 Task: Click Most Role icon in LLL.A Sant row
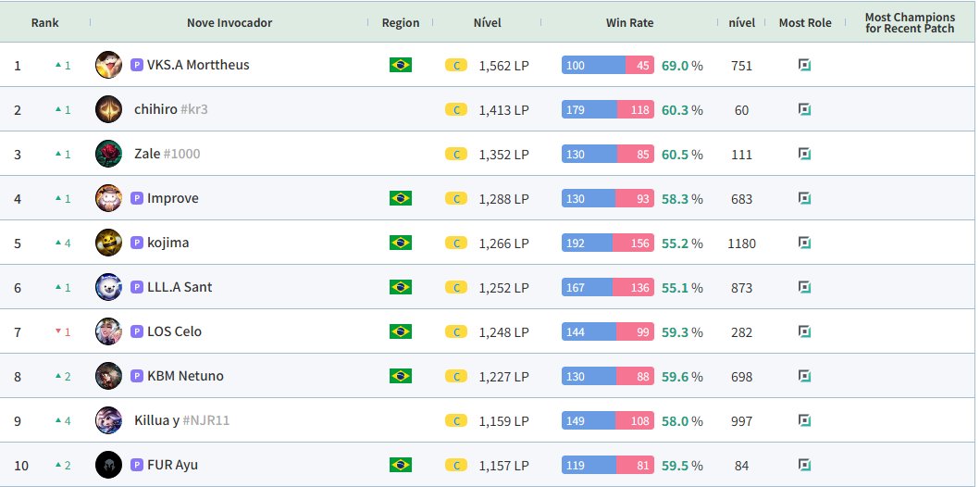point(805,287)
